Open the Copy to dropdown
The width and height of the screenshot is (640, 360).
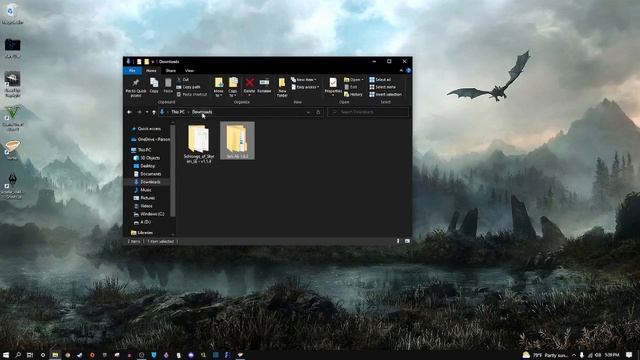(x=233, y=87)
